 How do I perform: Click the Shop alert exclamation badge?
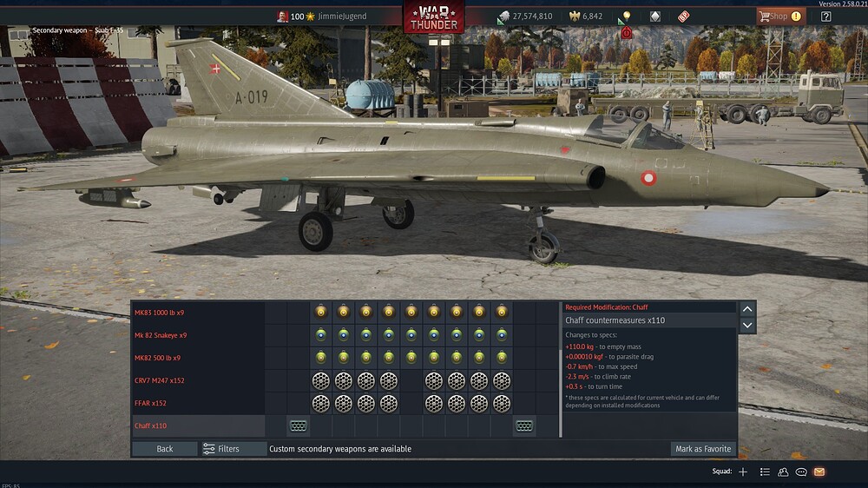pyautogui.click(x=796, y=16)
